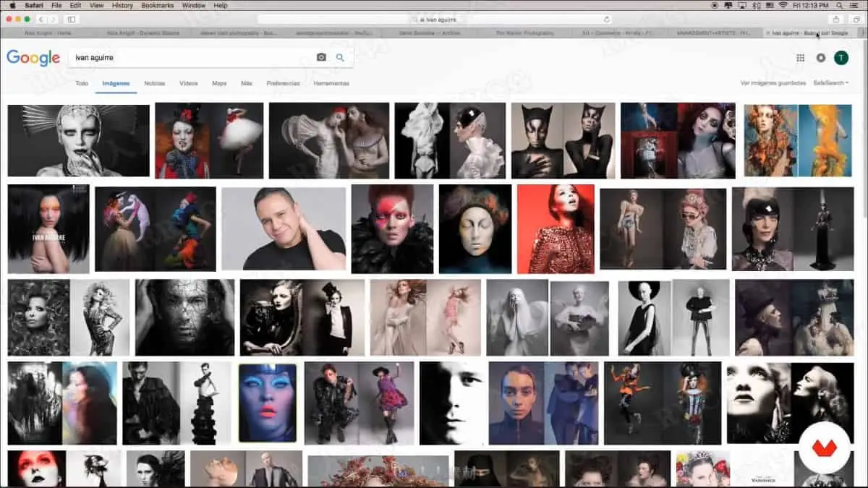Open the pale mask face with dark hair image
Screen dimensions: 868x488
pos(475,228)
